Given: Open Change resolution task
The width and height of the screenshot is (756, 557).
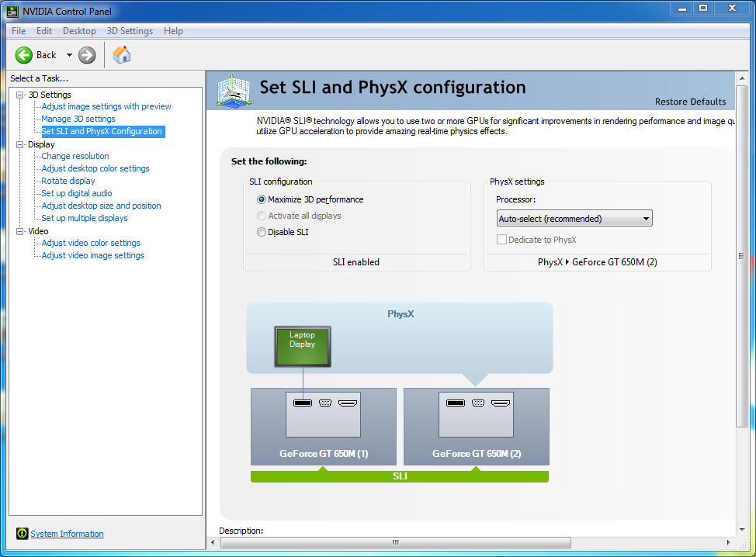Looking at the screenshot, I should coord(75,156).
